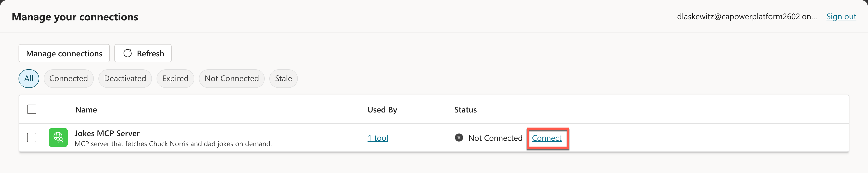This screenshot has height=173, width=868.
Task: Uncheck the header checkbox to clear selection
Action: [32, 109]
